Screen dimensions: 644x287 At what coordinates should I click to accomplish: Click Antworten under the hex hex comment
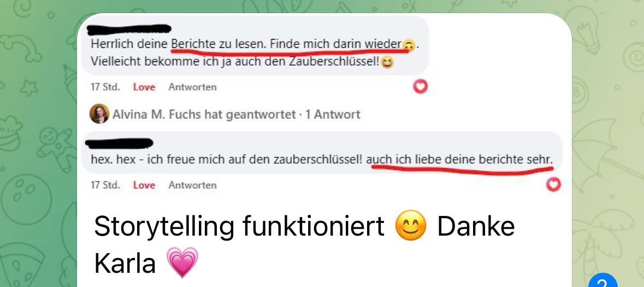(x=192, y=185)
